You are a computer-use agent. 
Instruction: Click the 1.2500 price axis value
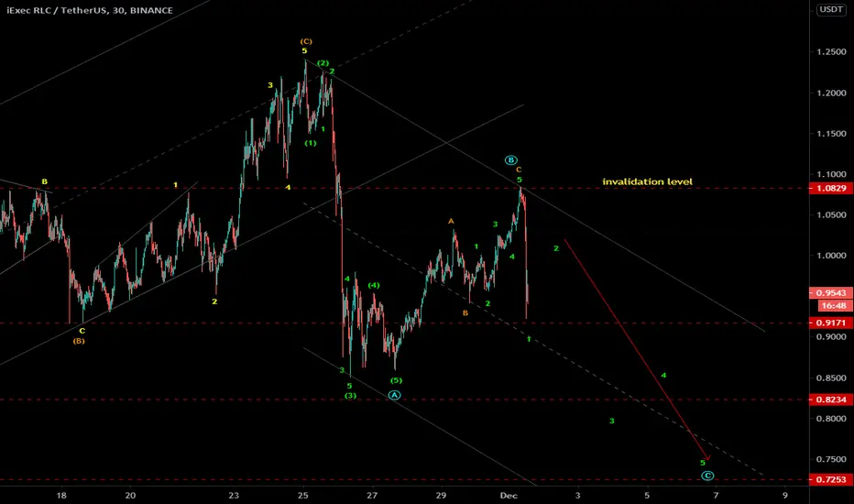(x=831, y=51)
